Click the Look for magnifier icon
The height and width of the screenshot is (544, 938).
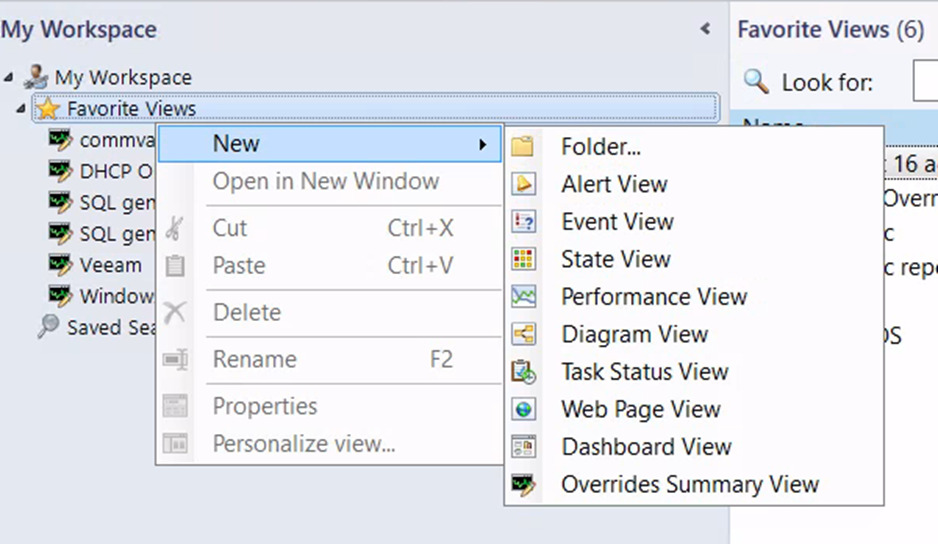[x=756, y=81]
